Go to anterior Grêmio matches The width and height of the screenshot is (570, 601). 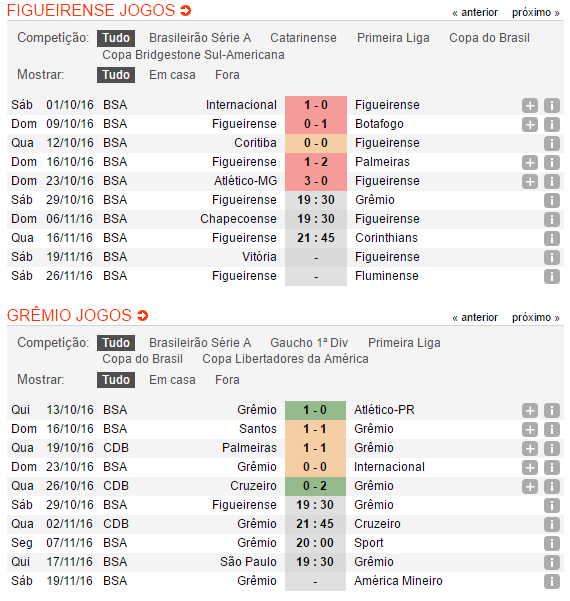475,318
